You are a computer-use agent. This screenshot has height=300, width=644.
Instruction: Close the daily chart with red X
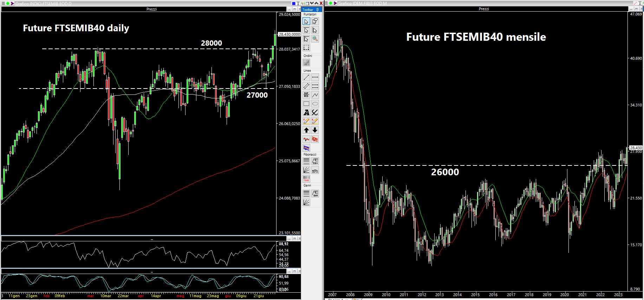pyautogui.click(x=321, y=4)
